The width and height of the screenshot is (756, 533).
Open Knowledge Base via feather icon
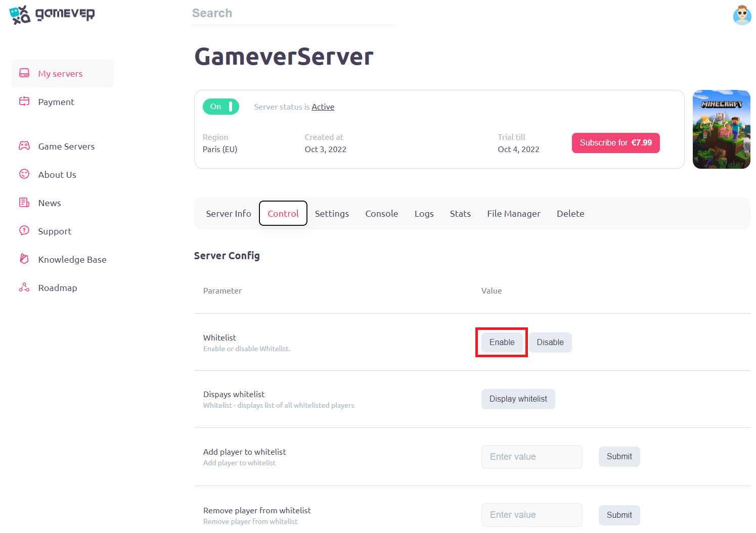(24, 259)
